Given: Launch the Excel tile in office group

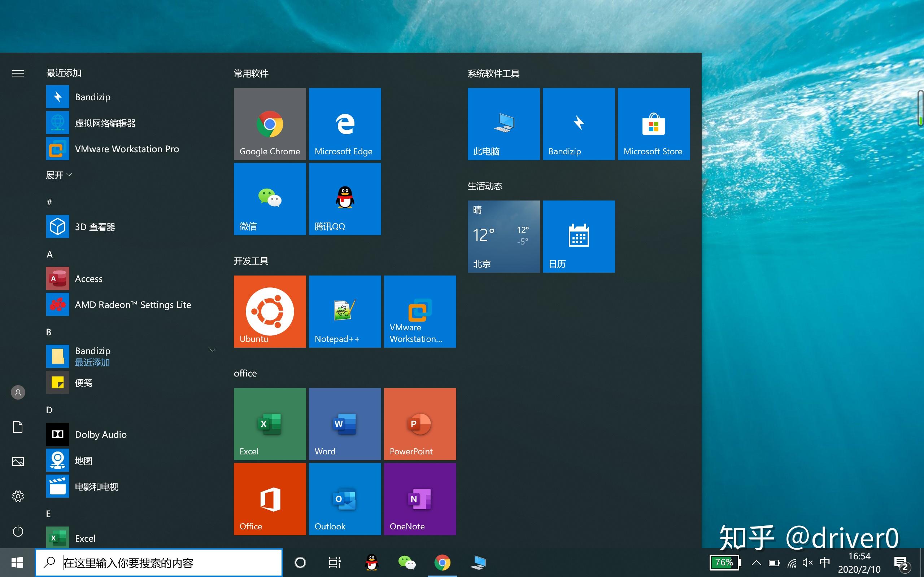Looking at the screenshot, I should 270,424.
